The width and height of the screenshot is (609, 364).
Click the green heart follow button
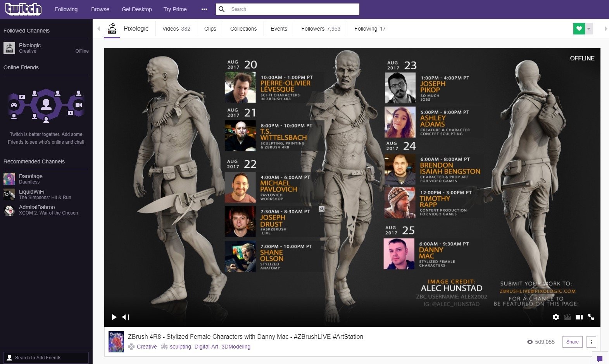(x=579, y=29)
